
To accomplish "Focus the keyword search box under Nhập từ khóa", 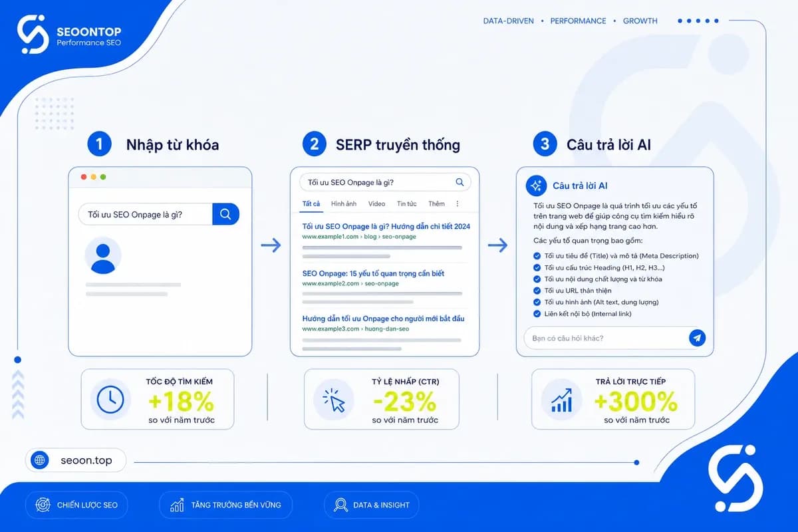I will (146, 214).
